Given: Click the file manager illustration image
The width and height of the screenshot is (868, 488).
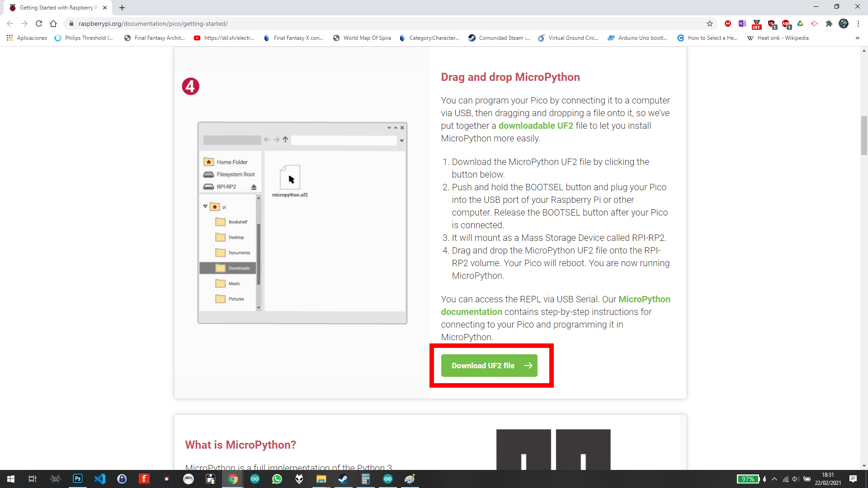Looking at the screenshot, I should click(302, 223).
